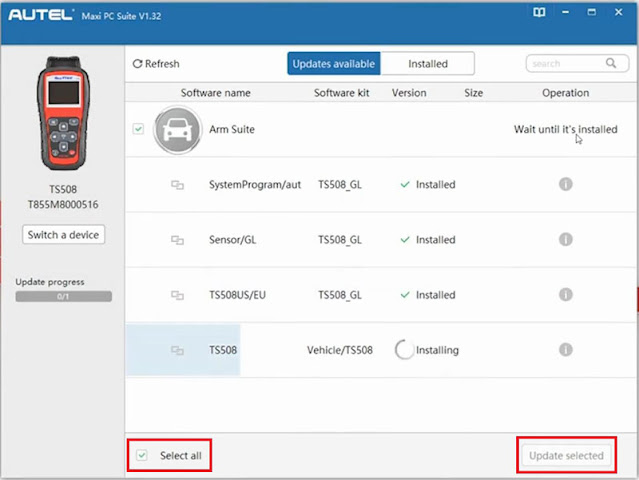Open info icon for TS508US/EU row
This screenshot has width=639, height=480.
click(565, 294)
